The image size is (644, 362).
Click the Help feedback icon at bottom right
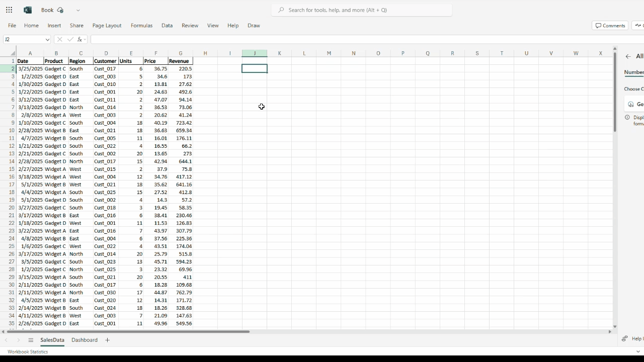[624, 339]
